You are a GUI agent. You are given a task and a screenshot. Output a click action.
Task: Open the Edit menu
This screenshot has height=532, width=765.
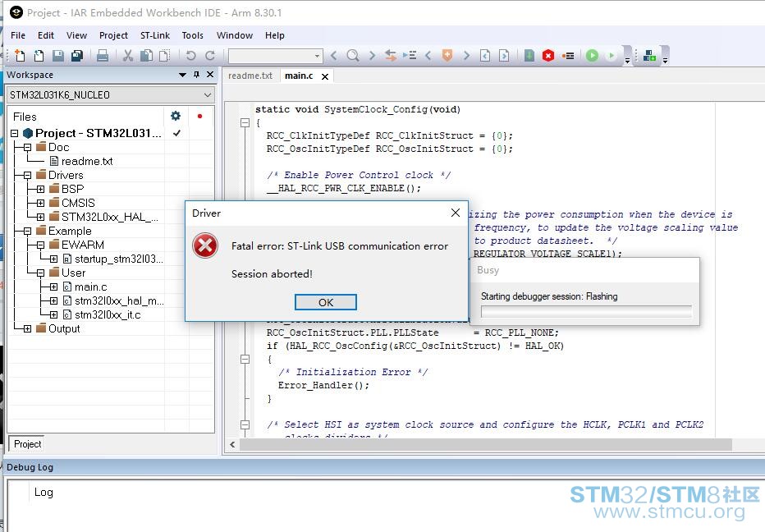pyautogui.click(x=46, y=35)
